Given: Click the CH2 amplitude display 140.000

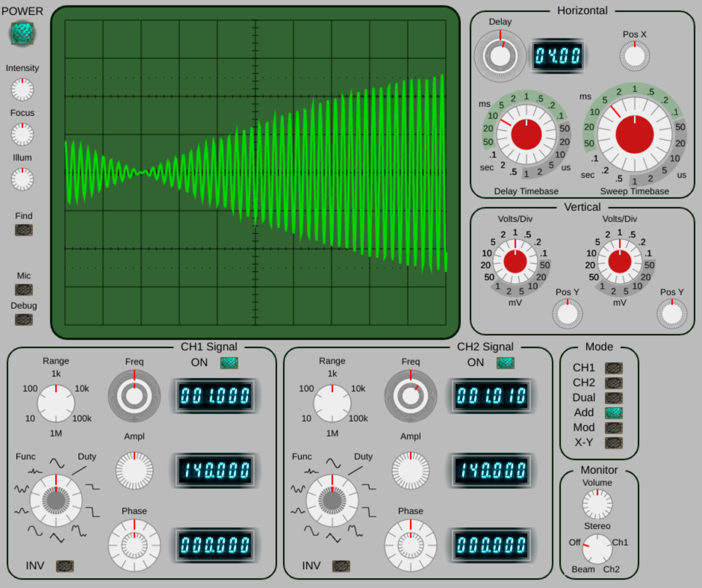Looking at the screenshot, I should (x=491, y=471).
